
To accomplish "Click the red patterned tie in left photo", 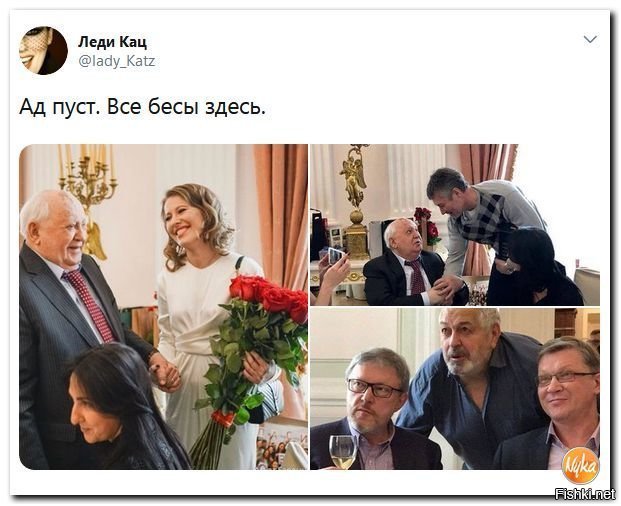I will point(90,305).
